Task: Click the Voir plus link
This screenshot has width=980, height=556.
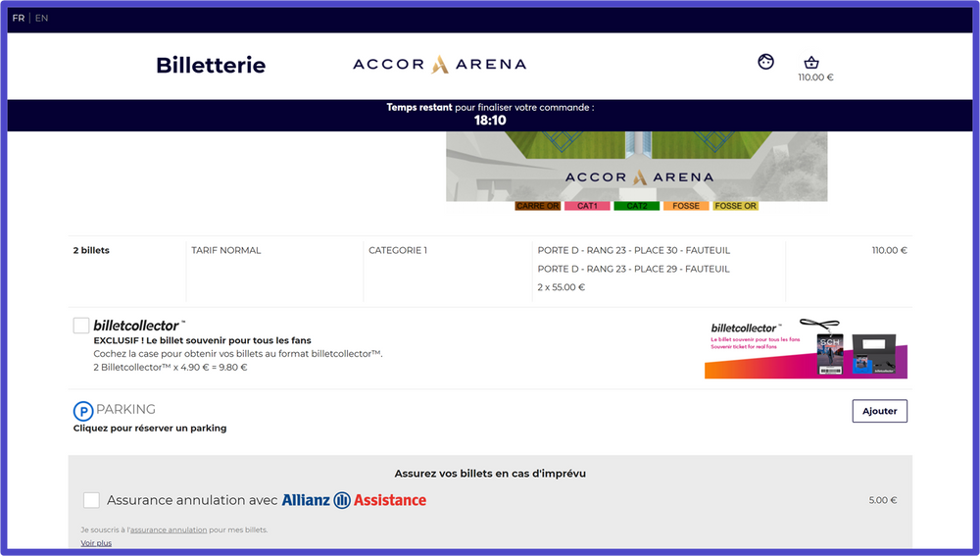Action: [x=96, y=543]
